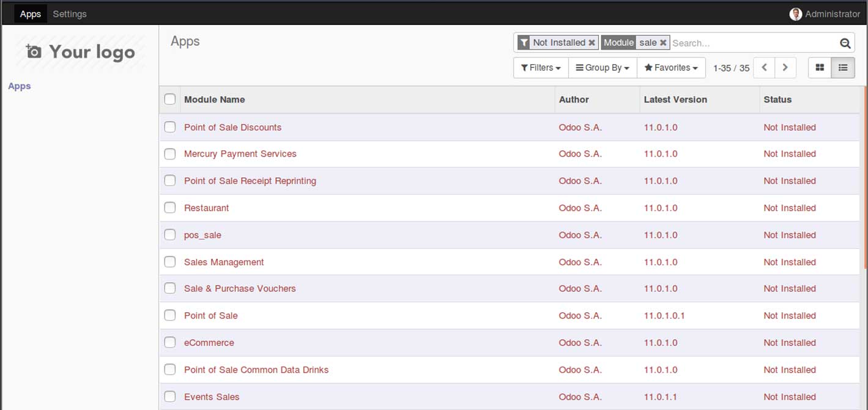Open the Group By dropdown
This screenshot has width=868, height=410.
603,68
